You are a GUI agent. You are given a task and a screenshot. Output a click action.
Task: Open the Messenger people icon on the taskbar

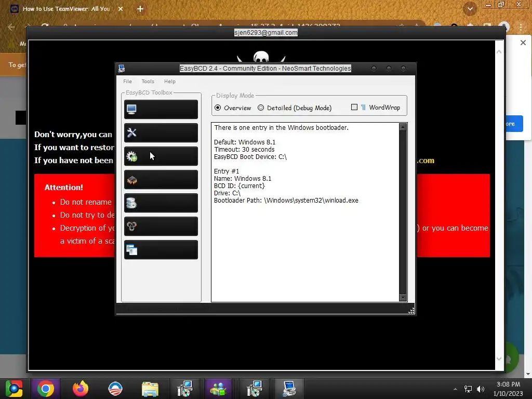(x=218, y=389)
